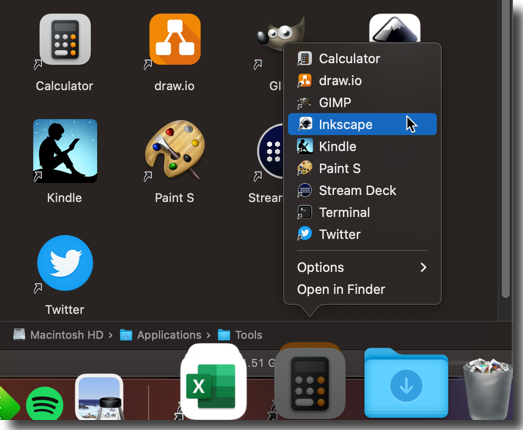The height and width of the screenshot is (430, 523).
Task: Click the Calculator stack in the Dock
Action: coord(310,382)
